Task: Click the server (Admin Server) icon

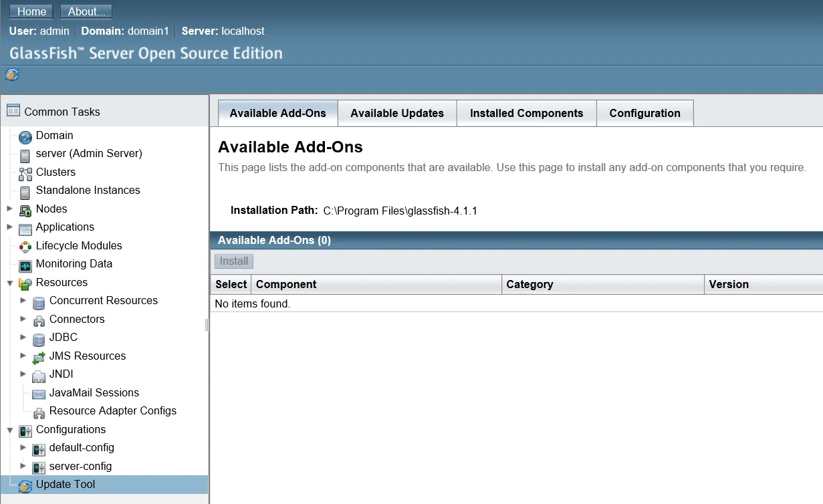Action: point(25,156)
